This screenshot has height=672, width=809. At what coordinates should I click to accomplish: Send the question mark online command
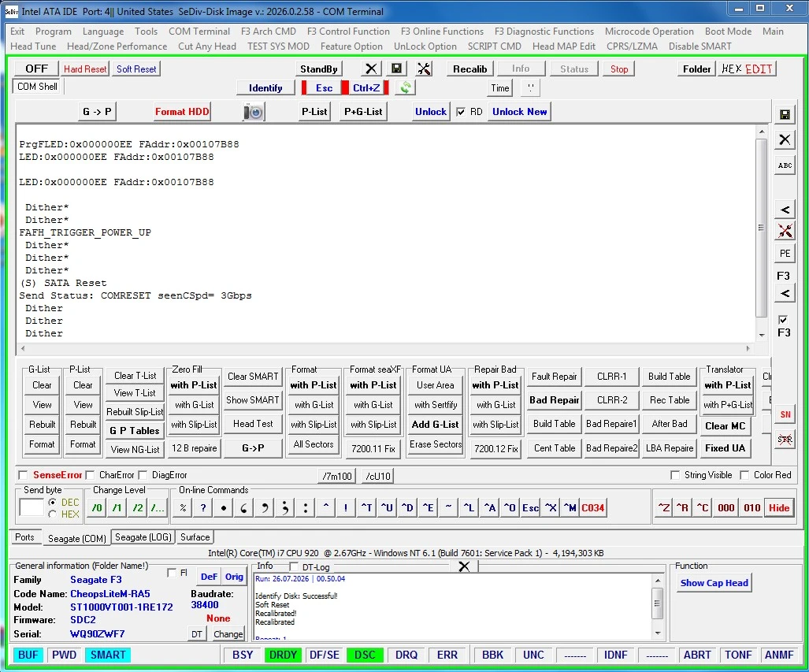(203, 508)
